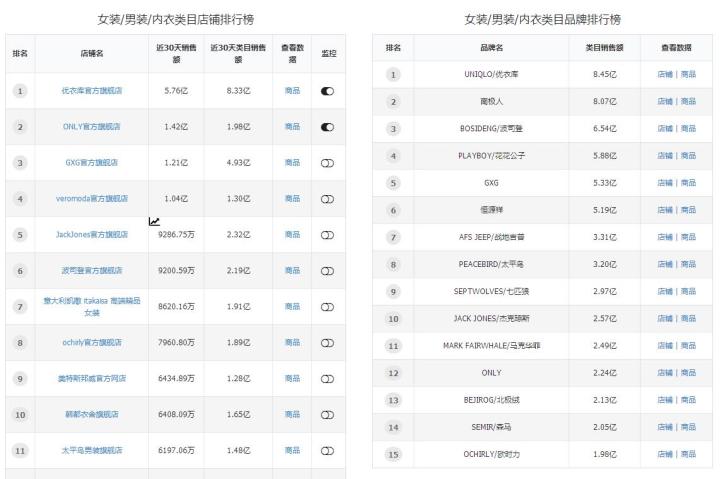Click the 品牌名 column header
The image size is (720, 479).
[491, 47]
